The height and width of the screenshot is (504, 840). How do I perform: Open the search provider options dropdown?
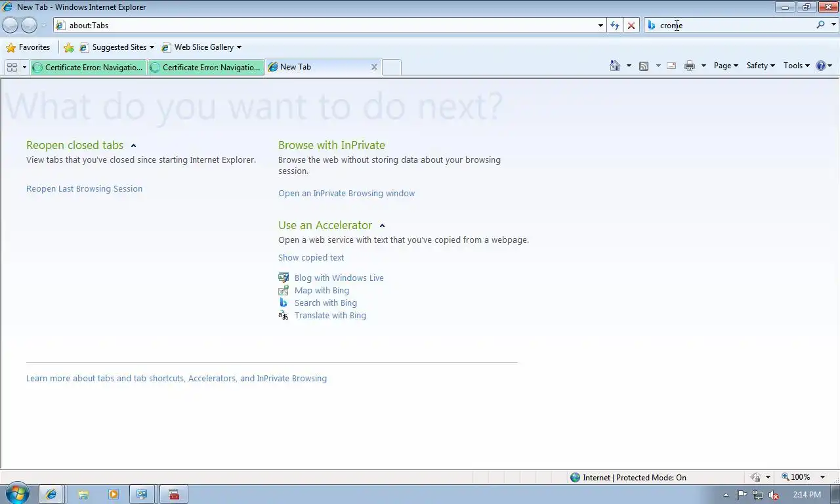pyautogui.click(x=834, y=25)
